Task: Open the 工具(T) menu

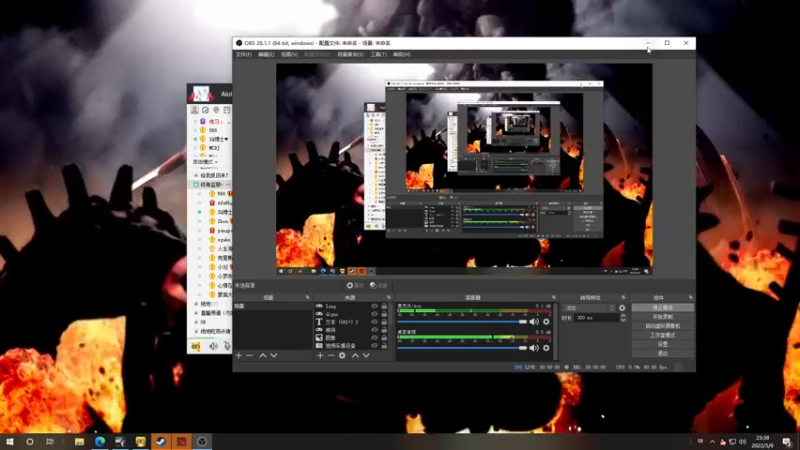Action: 378,54
